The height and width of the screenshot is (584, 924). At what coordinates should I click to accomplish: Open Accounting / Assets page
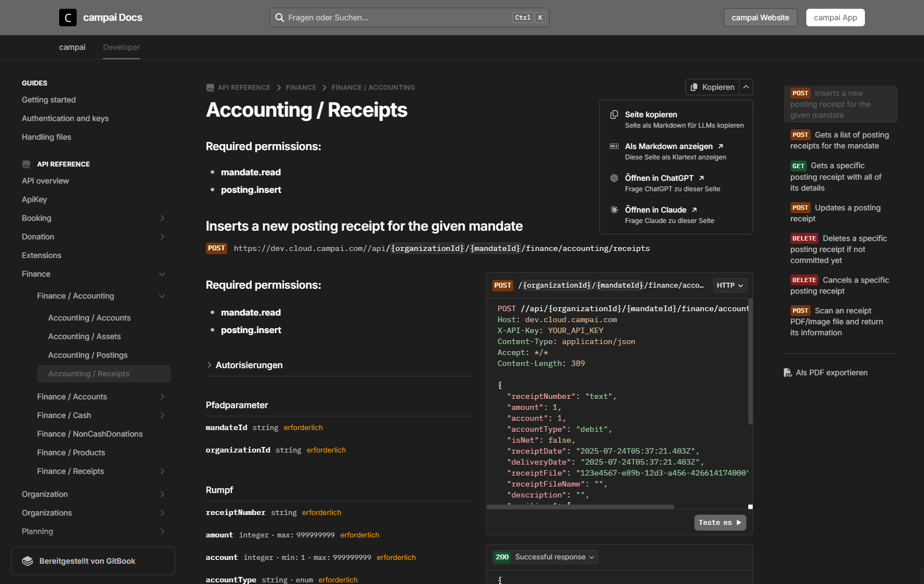coord(84,336)
